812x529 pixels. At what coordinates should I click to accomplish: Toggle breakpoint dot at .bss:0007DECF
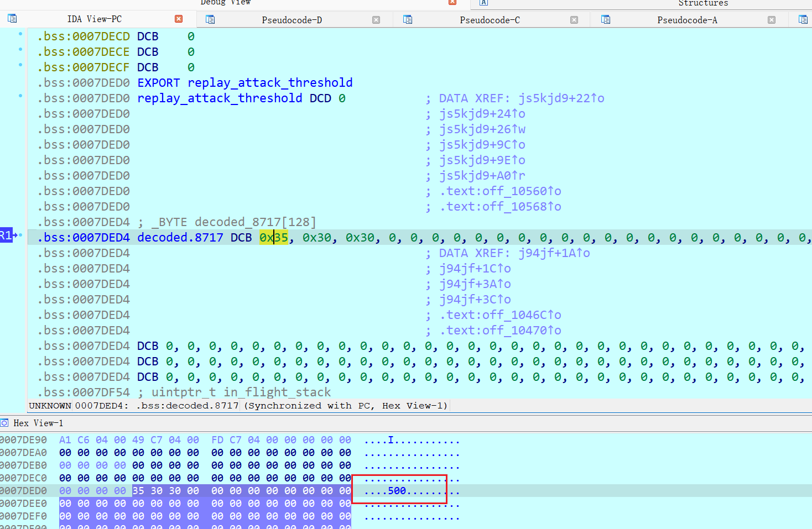20,65
